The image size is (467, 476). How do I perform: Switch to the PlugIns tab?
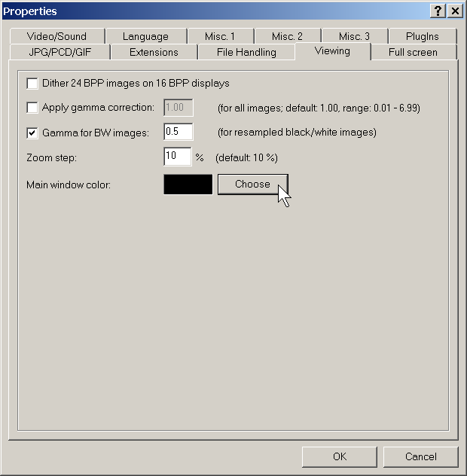pyautogui.click(x=422, y=36)
